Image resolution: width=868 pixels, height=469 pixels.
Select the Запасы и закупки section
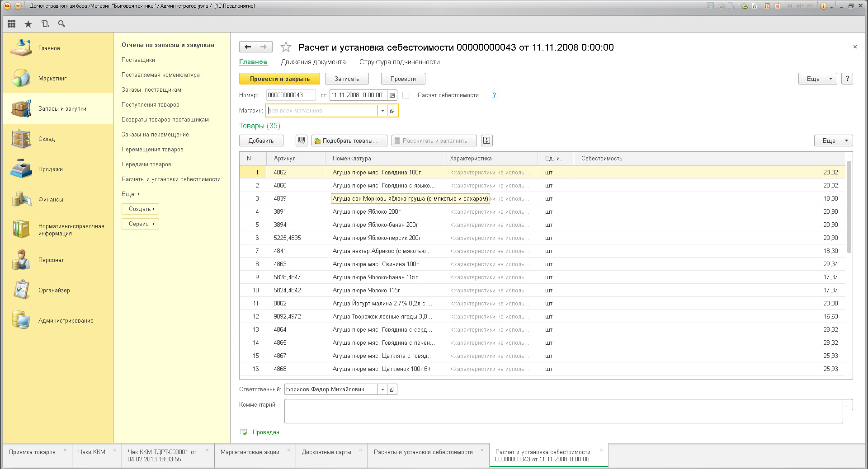[x=58, y=108]
